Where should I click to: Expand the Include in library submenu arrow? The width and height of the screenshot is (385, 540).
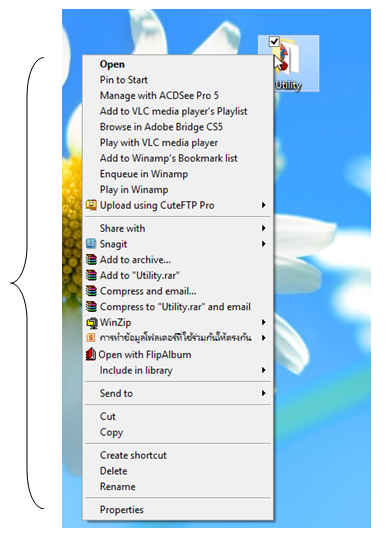pyautogui.click(x=263, y=370)
